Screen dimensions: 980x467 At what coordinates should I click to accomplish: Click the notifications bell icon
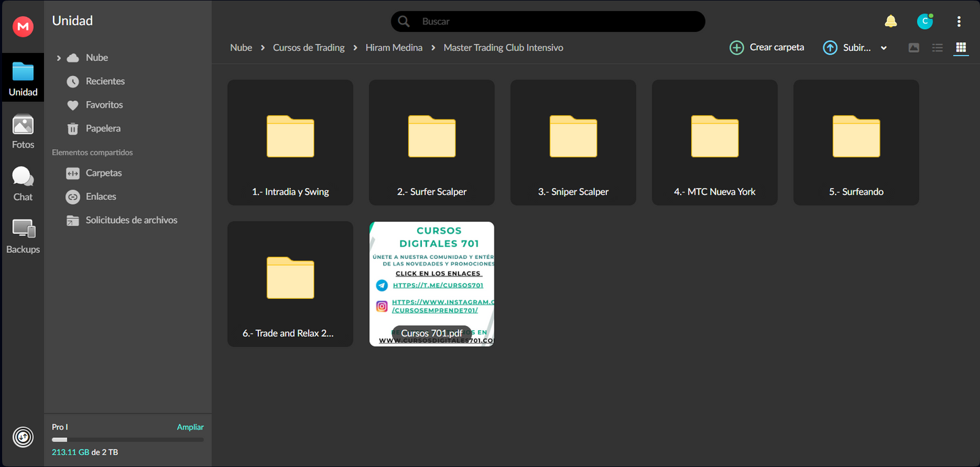[x=890, y=22]
